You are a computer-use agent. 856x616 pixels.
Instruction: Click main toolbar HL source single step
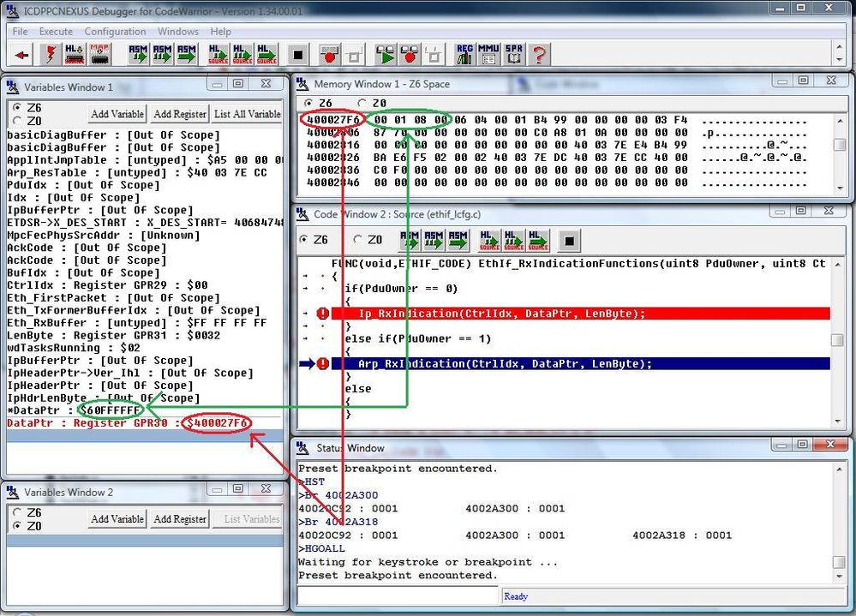[218, 55]
